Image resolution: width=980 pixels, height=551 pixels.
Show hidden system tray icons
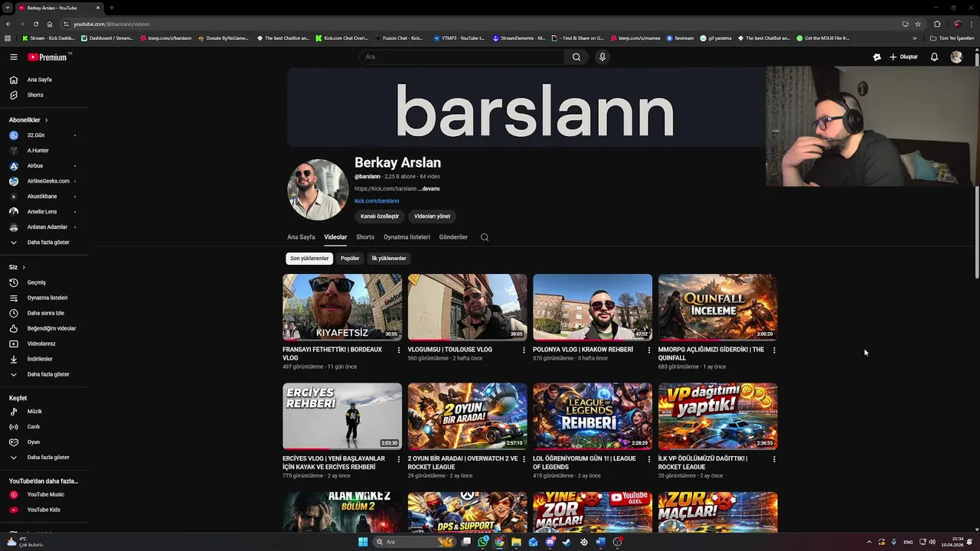[x=868, y=542]
